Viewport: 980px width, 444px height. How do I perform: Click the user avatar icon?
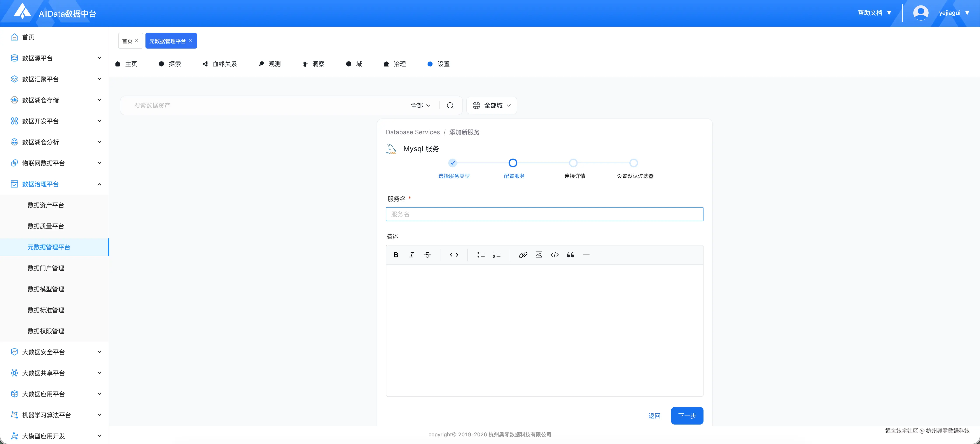tap(921, 12)
